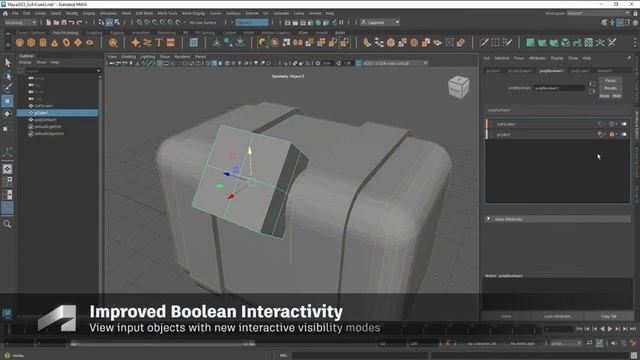The width and height of the screenshot is (640, 360).
Task: Open the menu set dropdown in the status line
Action: pyautogui.click(x=20, y=22)
